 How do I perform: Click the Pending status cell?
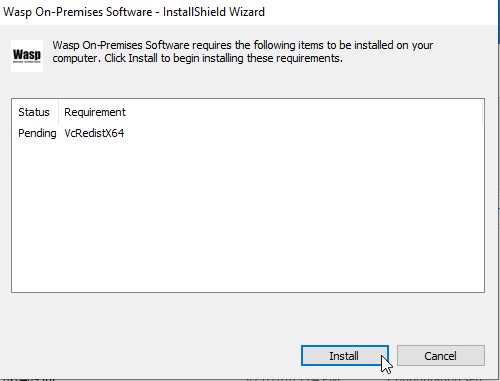[x=37, y=133]
